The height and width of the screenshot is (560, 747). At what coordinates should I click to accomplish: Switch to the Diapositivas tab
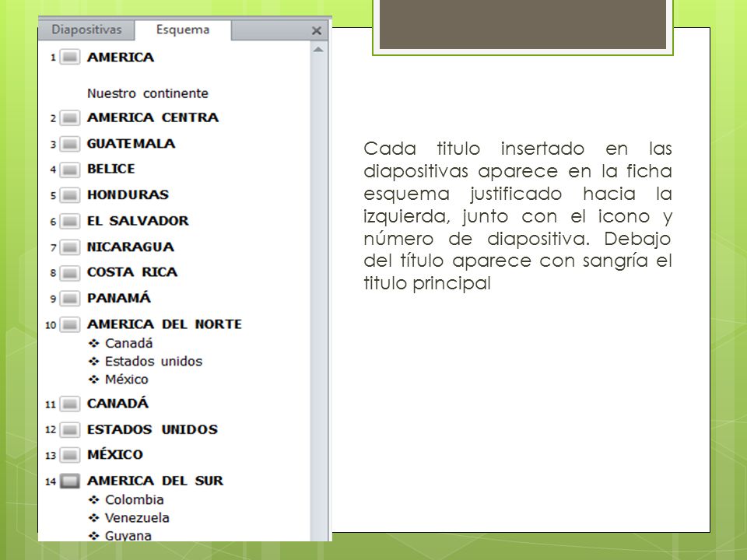click(86, 30)
